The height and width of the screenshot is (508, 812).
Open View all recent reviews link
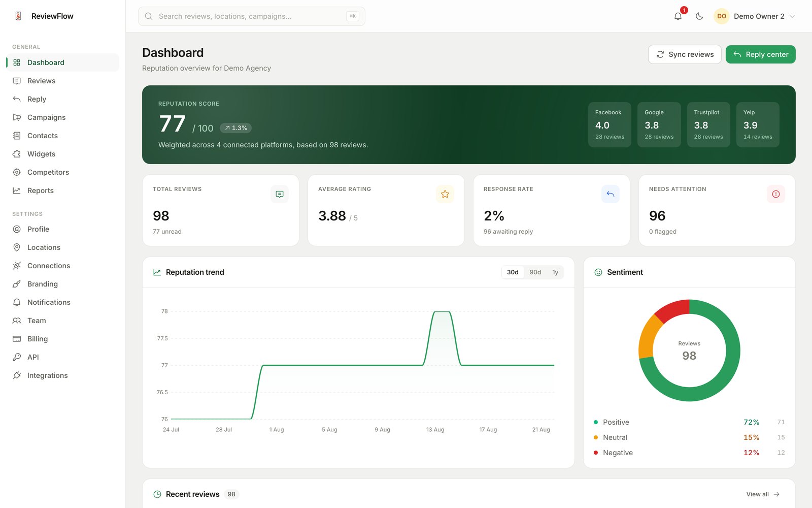763,494
